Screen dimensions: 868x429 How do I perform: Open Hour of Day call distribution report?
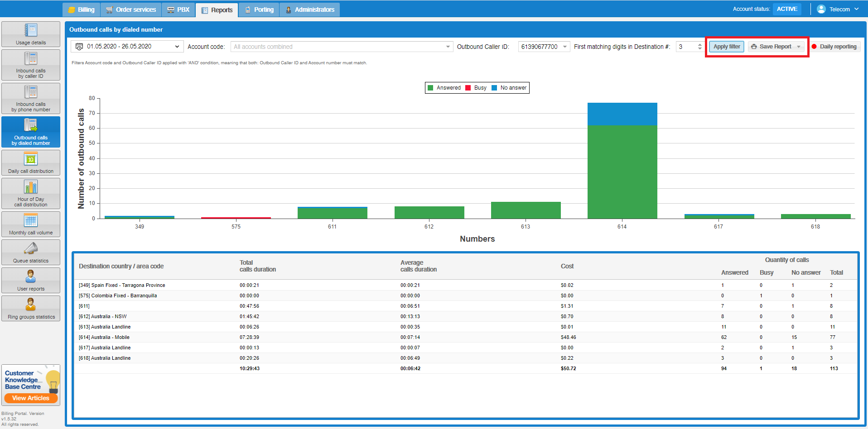(31, 193)
